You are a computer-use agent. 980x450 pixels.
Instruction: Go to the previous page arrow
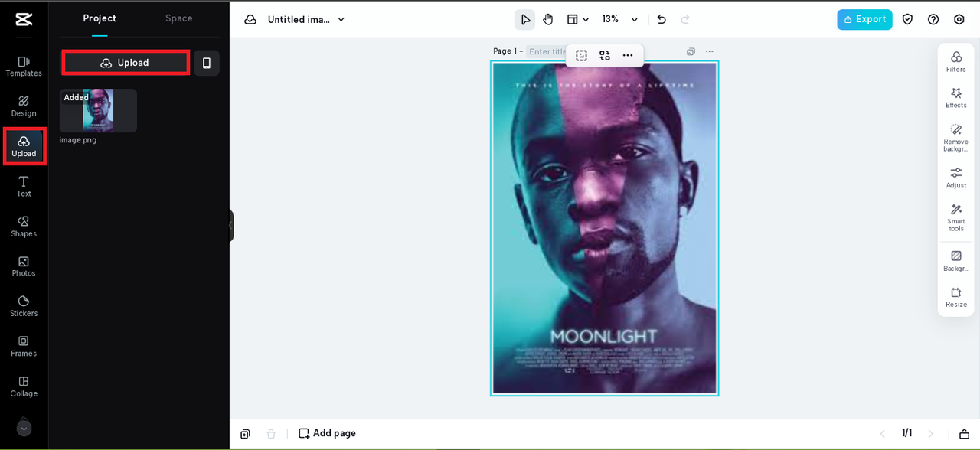coord(882,434)
